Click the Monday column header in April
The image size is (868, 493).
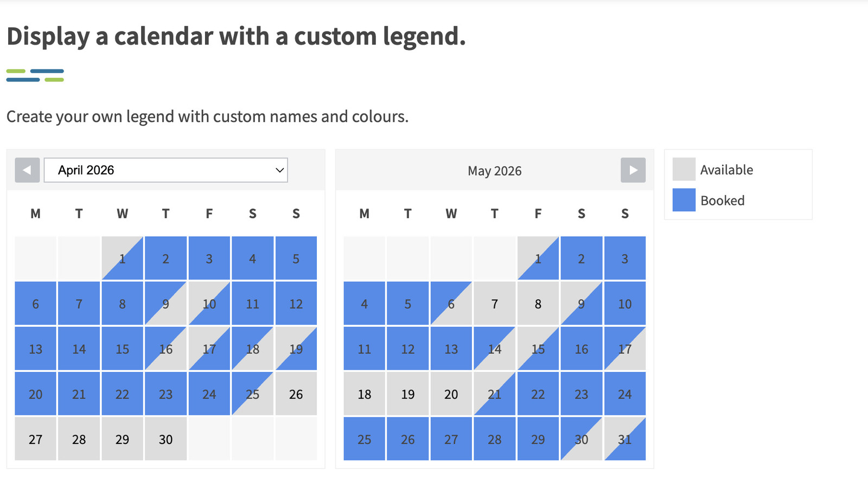35,213
